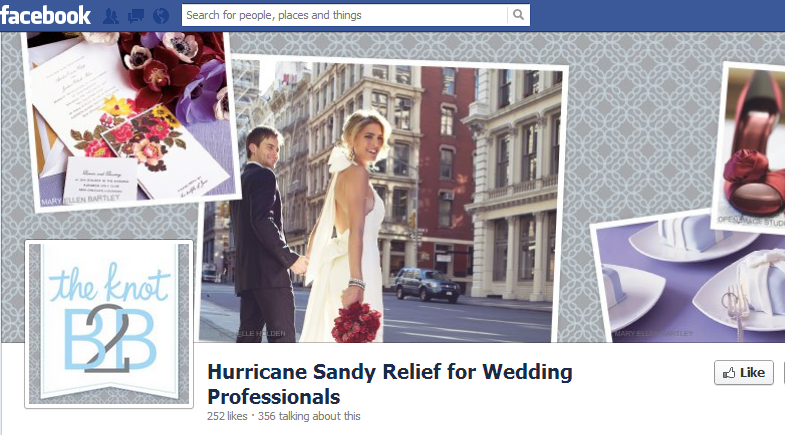
Task: Select the floral wedding invitation photo
Action: (x=131, y=119)
